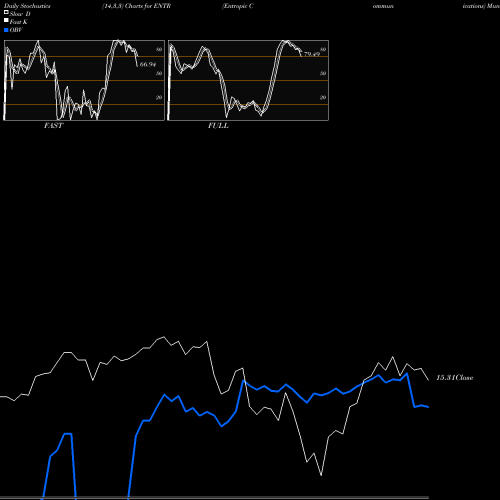The width and height of the screenshot is (500, 500).
Task: Select the 'Daily Stochastics' title text
Action: (x=27, y=6)
